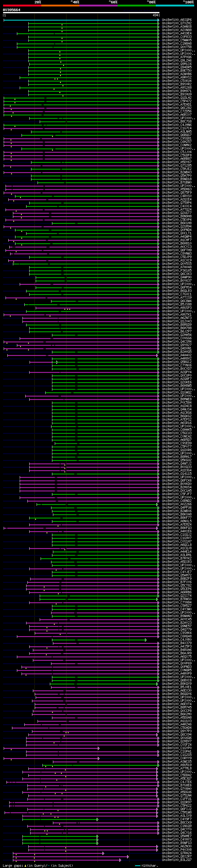Select the UniRef100_Q1DLH2 label
Image resolution: width=197 pixels, height=868 pixels.
[177, 98]
